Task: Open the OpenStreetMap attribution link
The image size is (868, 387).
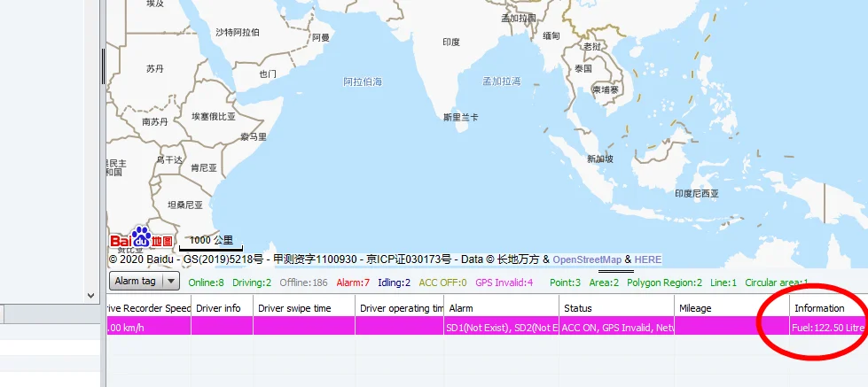Action: (587, 259)
